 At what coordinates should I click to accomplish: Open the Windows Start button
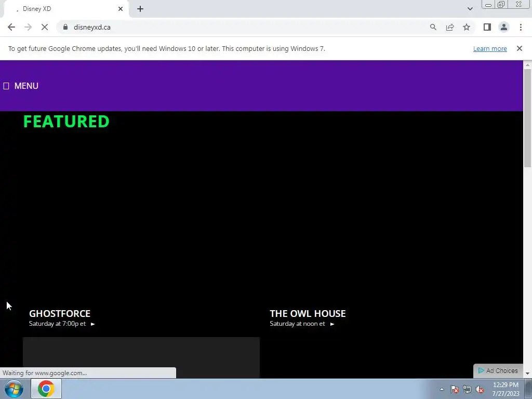pyautogui.click(x=14, y=389)
